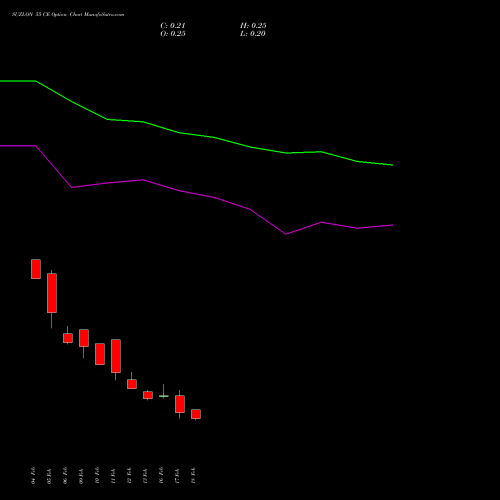This screenshot has height=500, width=500.
Task: Click the '05 Feb' date axis label
Action: tap(49, 475)
